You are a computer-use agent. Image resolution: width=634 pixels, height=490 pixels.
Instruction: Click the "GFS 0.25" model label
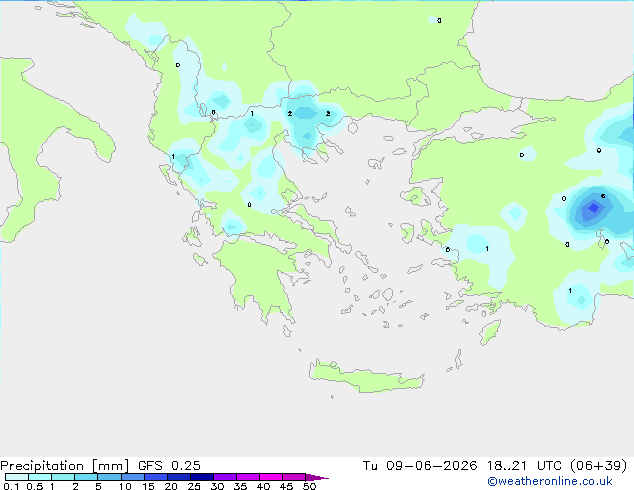(x=169, y=466)
